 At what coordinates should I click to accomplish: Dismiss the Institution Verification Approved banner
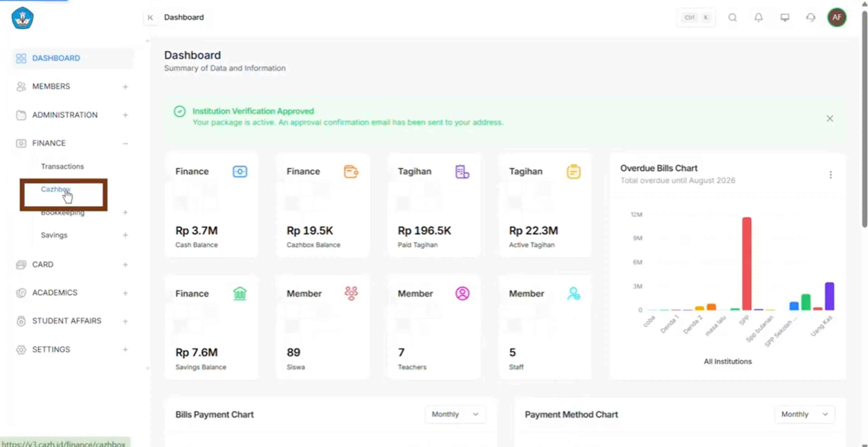pos(830,119)
